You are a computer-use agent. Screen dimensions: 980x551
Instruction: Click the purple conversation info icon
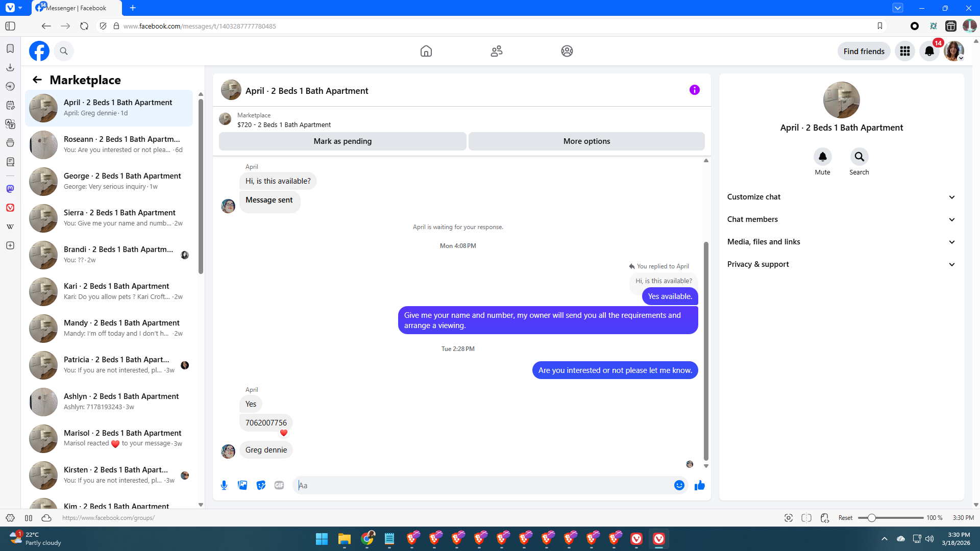694,90
